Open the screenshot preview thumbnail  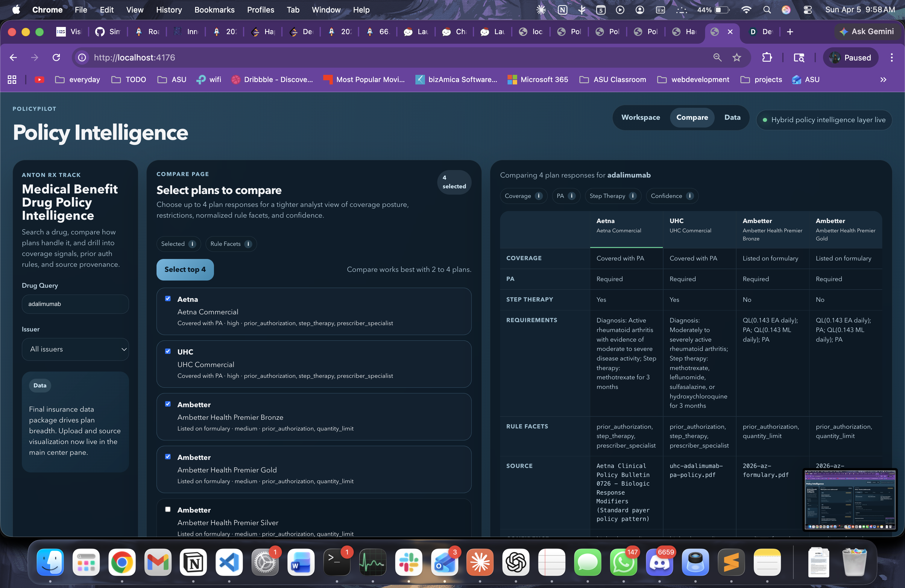click(x=850, y=499)
